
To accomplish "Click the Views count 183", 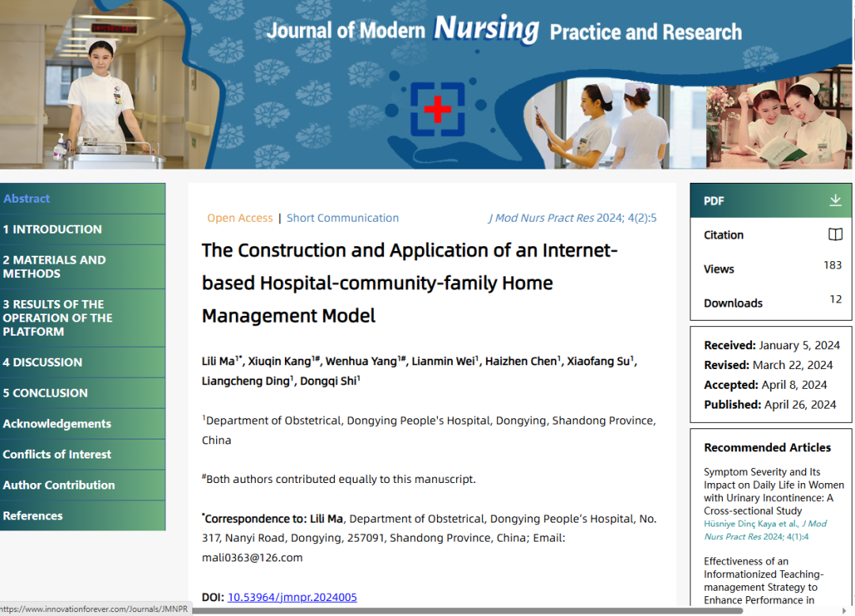I will click(832, 265).
